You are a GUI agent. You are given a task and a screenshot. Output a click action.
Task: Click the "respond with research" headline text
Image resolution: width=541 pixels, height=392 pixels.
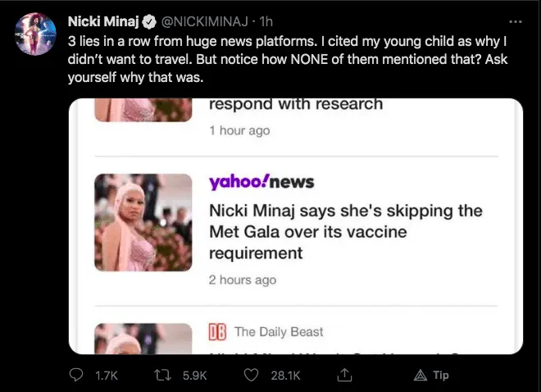point(296,105)
